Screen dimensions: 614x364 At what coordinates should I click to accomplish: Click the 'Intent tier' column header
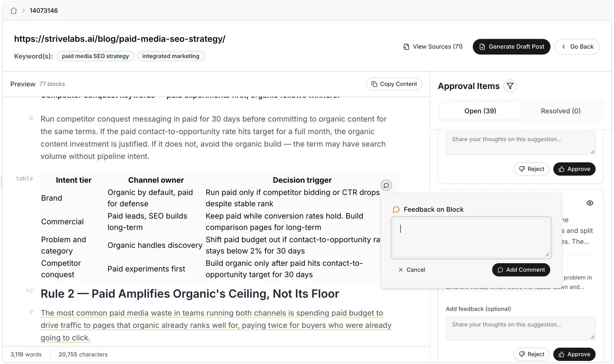(74, 180)
